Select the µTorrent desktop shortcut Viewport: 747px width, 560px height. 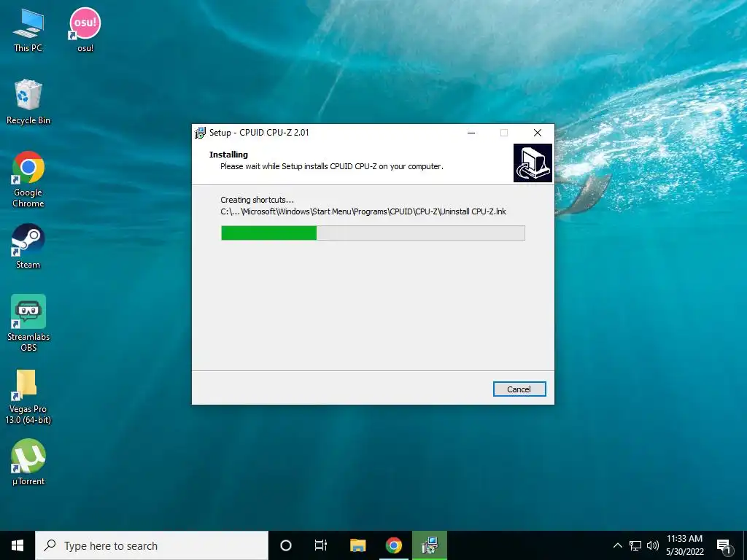click(x=28, y=462)
